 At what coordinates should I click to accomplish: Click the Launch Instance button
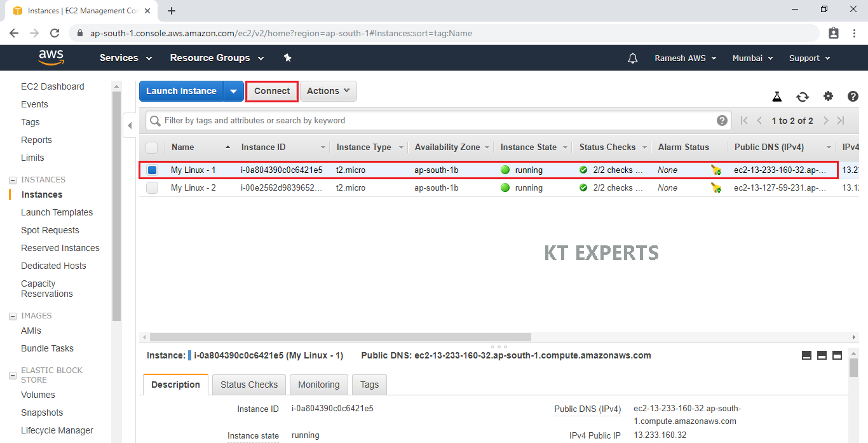181,91
